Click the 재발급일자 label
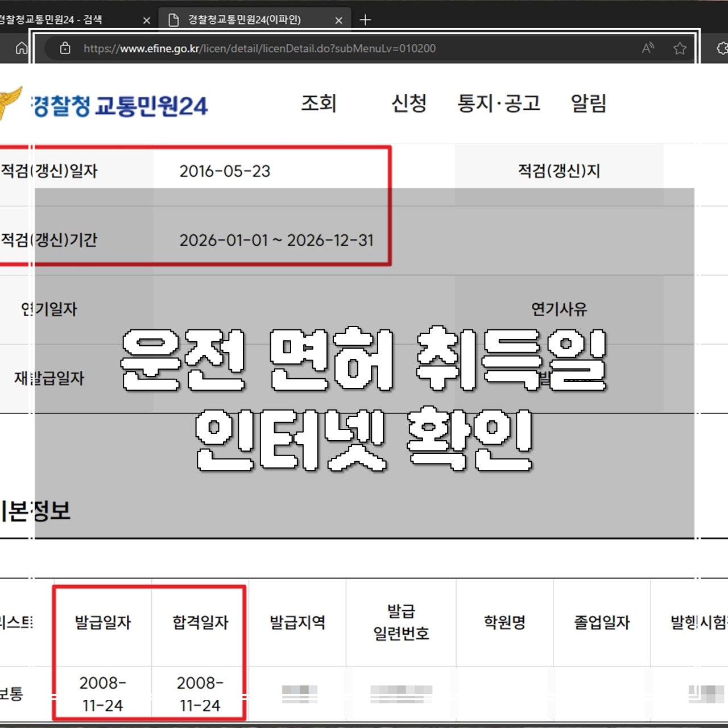 tap(49, 378)
